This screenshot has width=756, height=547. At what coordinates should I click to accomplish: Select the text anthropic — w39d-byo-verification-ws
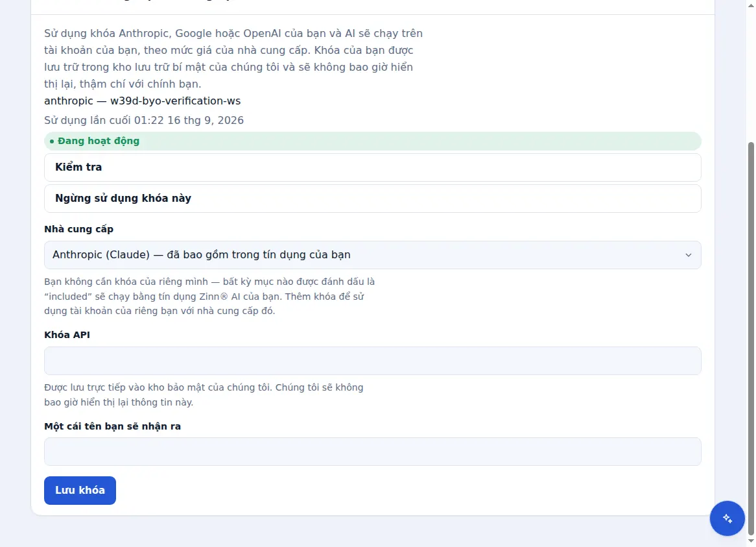[x=142, y=101]
